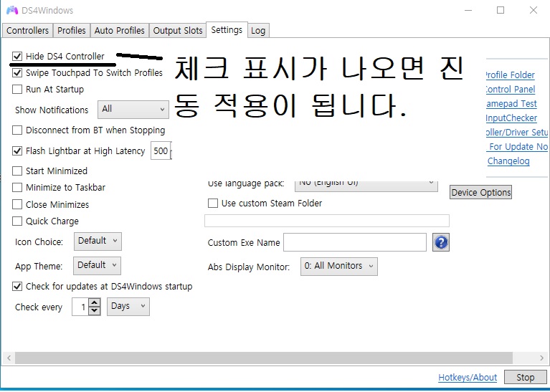
Task: Switch to Profiles tab
Action: pos(72,31)
